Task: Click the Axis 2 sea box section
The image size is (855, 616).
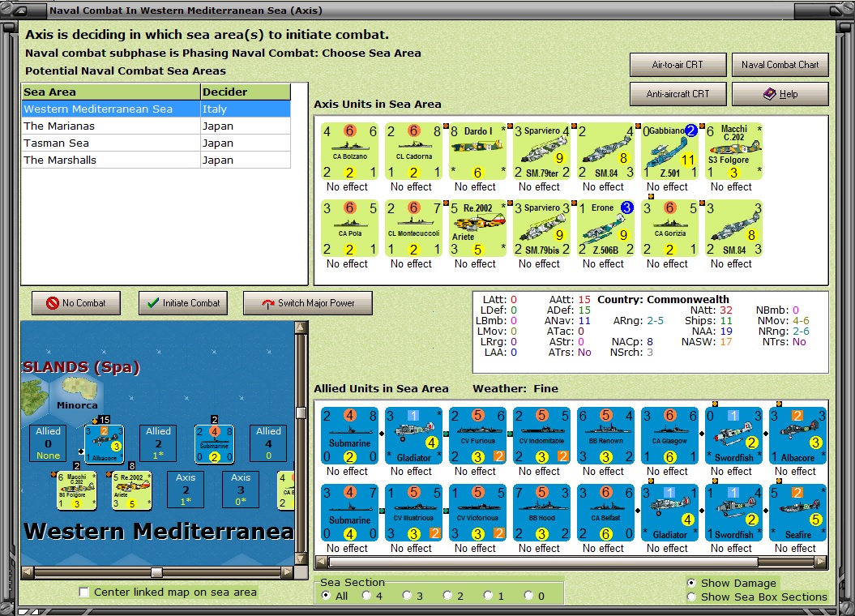Action: click(186, 490)
